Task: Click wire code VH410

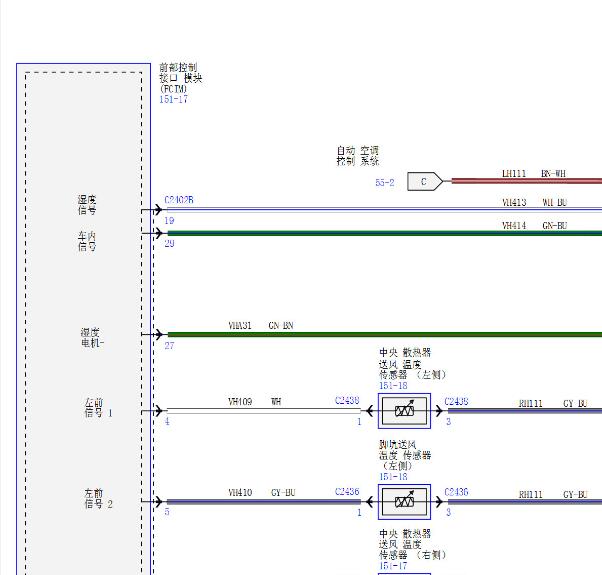Action: 240,492
